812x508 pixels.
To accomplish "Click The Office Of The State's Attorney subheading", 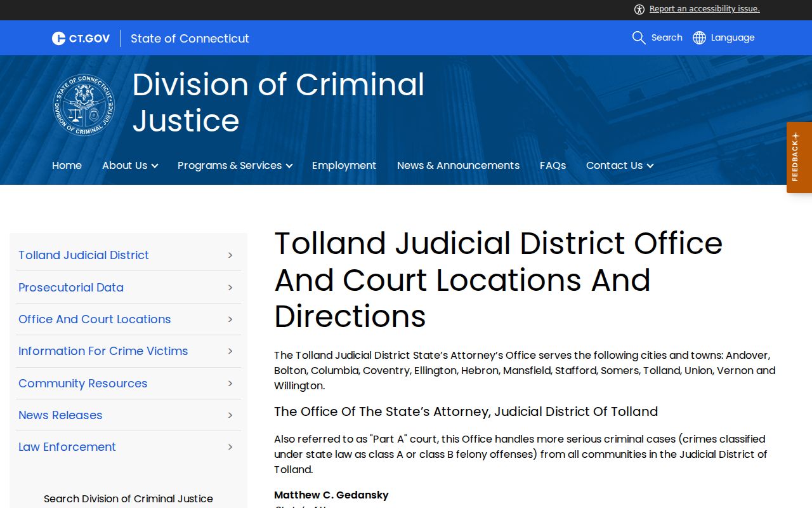I will [x=466, y=411].
